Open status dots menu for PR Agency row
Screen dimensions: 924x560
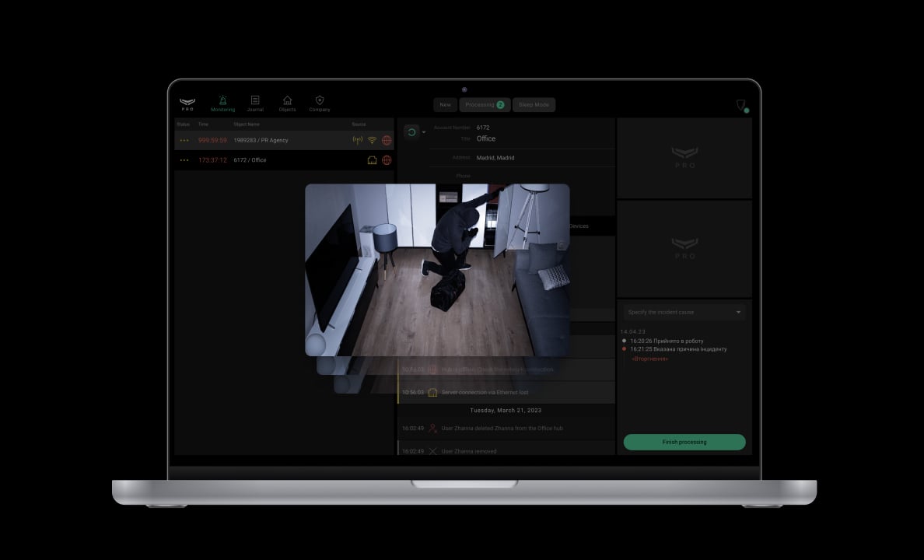coord(184,141)
